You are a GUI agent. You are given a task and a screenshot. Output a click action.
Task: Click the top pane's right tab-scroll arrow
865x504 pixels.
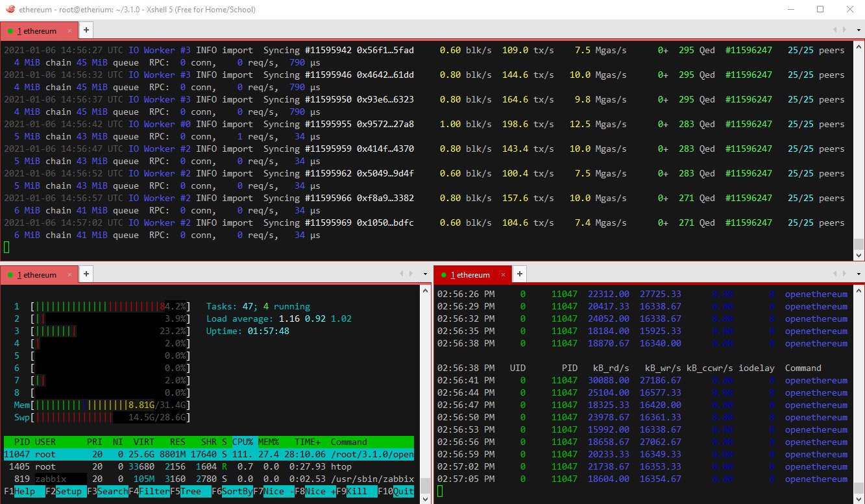[844, 30]
